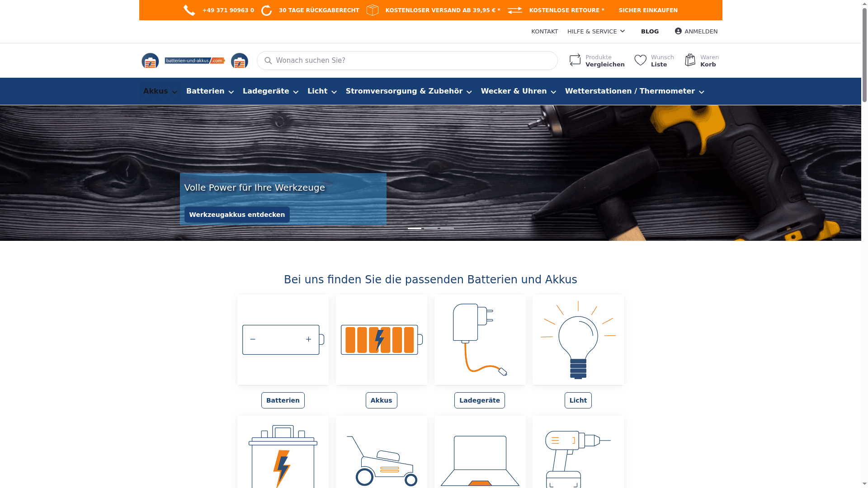Click the 30 Tage Rückgaberecht return icon

click(x=267, y=10)
